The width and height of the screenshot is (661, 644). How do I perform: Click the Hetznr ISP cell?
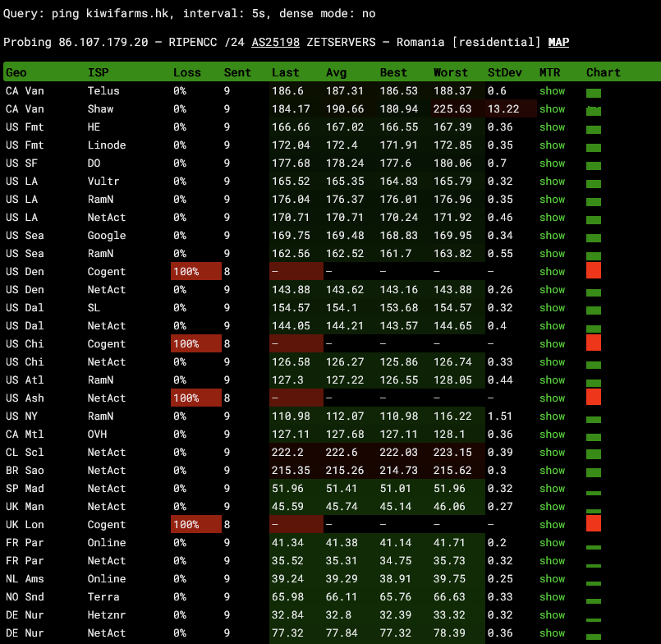pos(107,615)
